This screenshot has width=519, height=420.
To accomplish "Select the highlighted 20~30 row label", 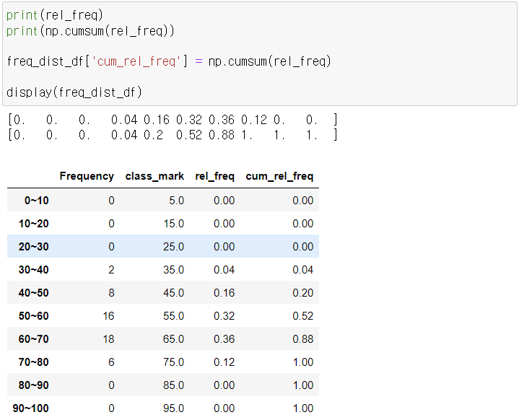I will tap(33, 247).
